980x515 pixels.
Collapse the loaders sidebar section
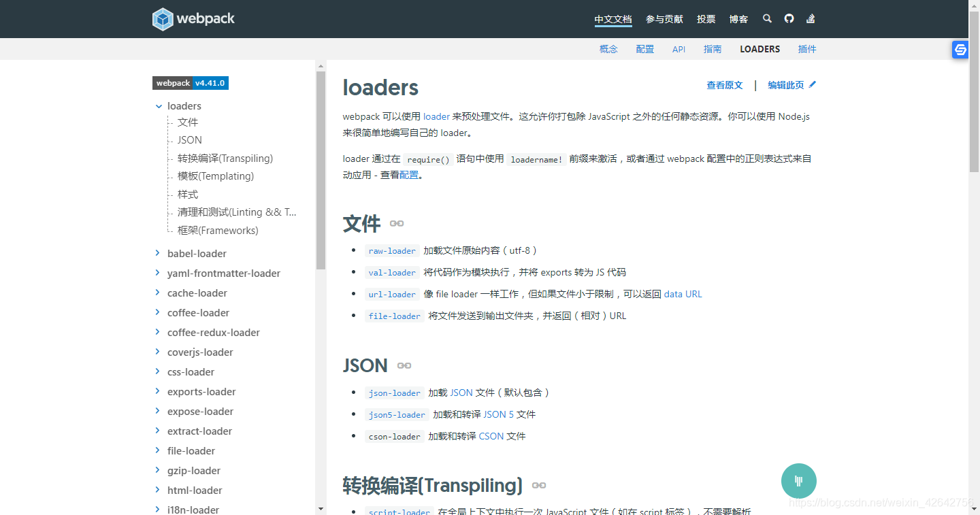[x=159, y=106]
